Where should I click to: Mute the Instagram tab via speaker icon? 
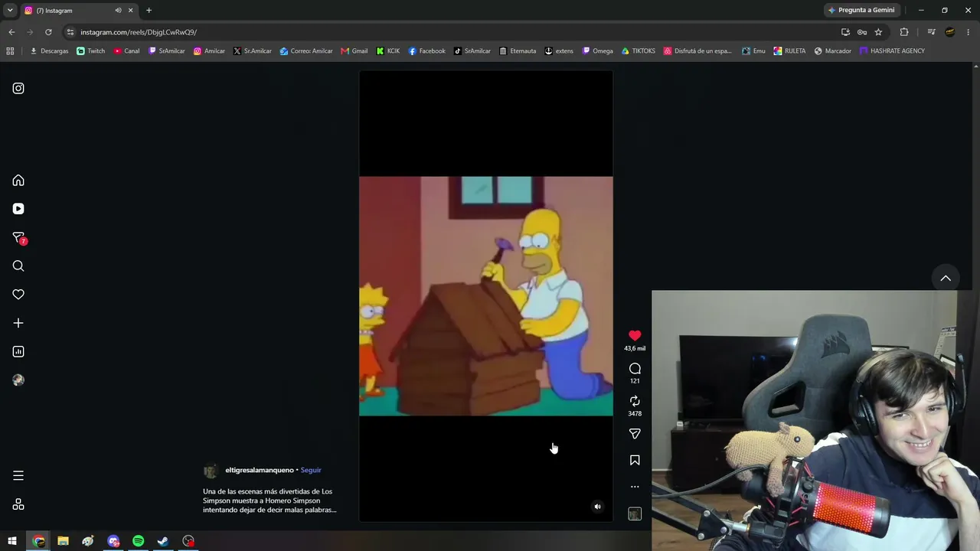[x=118, y=11]
